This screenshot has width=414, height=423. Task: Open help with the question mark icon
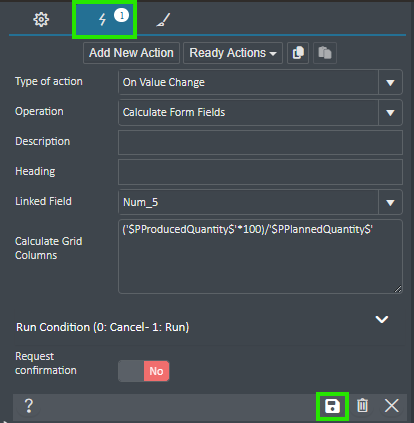[29, 406]
